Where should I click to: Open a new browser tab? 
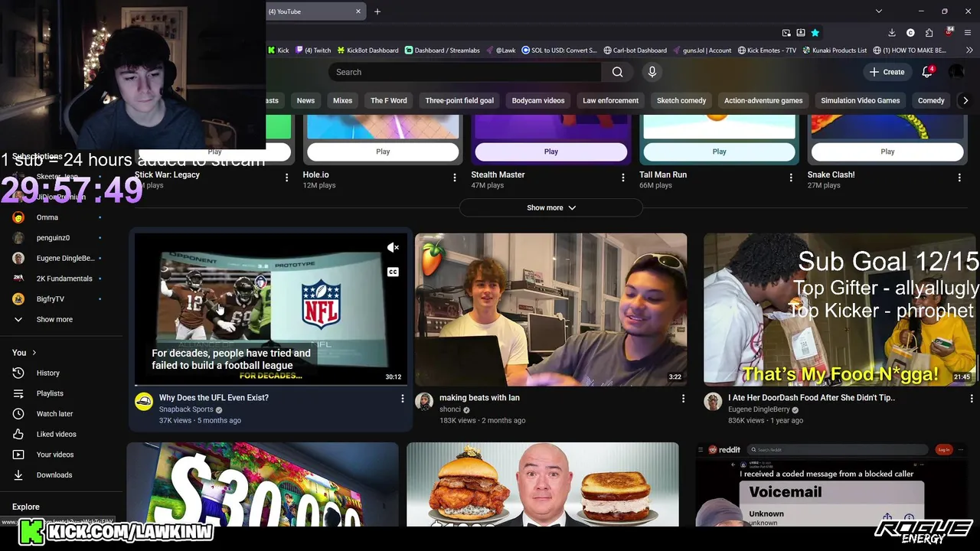tap(377, 11)
